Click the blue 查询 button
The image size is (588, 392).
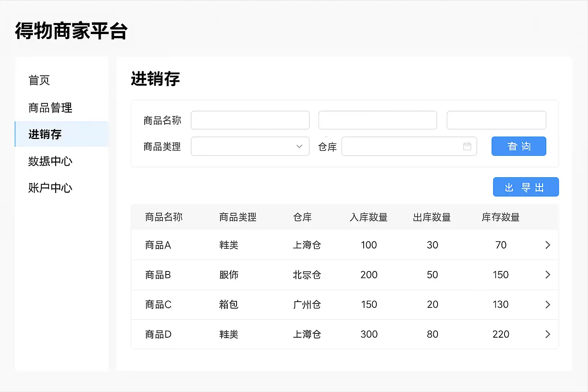pyautogui.click(x=519, y=146)
